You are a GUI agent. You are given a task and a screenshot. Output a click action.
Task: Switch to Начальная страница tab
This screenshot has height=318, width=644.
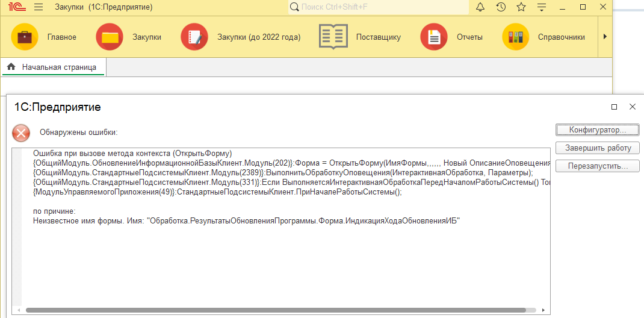point(54,67)
